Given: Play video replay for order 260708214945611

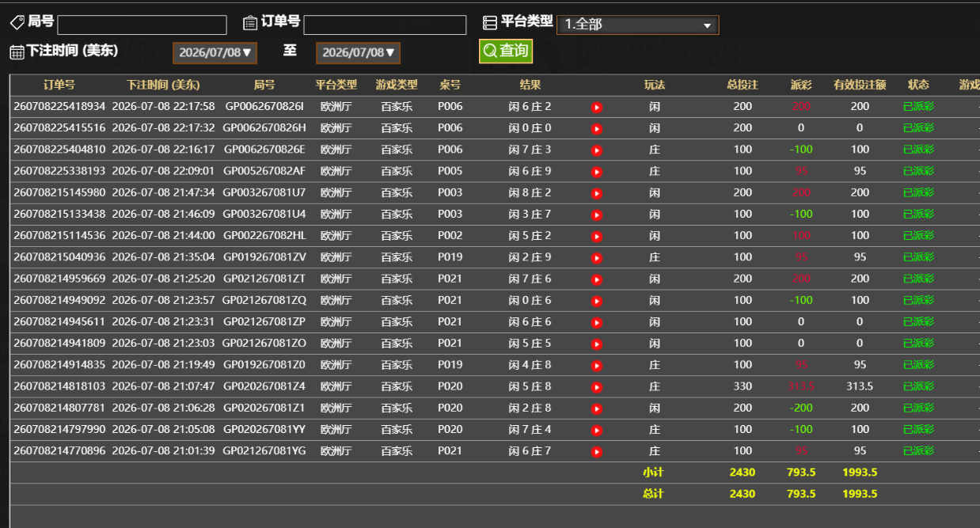Looking at the screenshot, I should click(x=597, y=322).
